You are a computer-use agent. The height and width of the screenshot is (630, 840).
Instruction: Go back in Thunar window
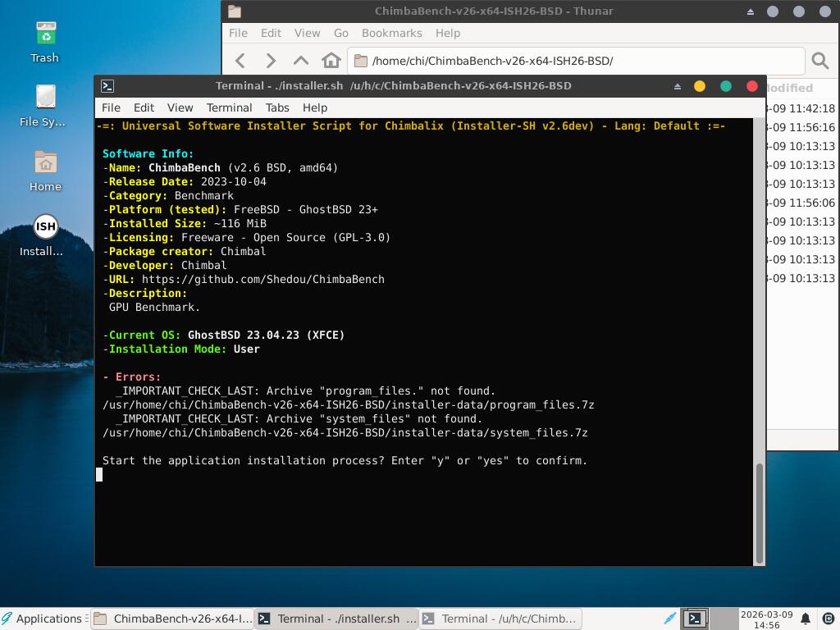pos(240,61)
